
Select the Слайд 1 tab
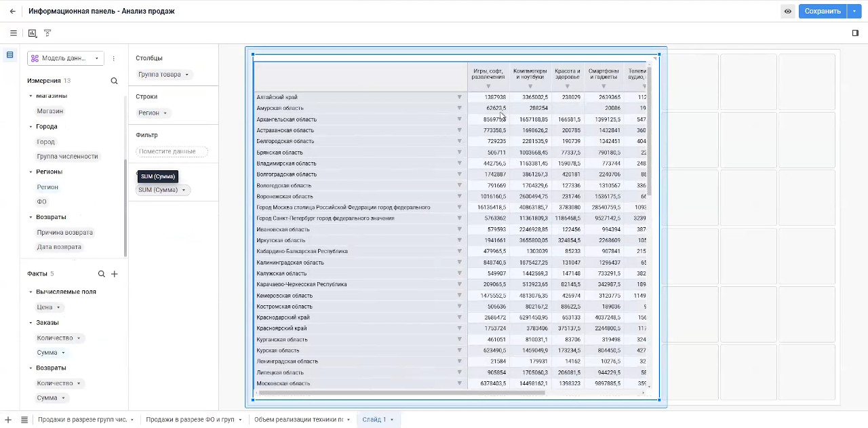pyautogui.click(x=374, y=420)
